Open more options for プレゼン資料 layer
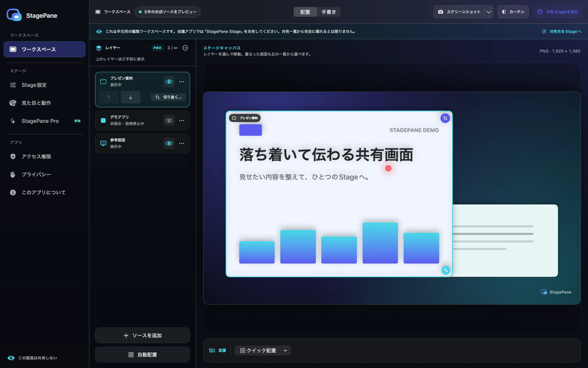 [182, 82]
